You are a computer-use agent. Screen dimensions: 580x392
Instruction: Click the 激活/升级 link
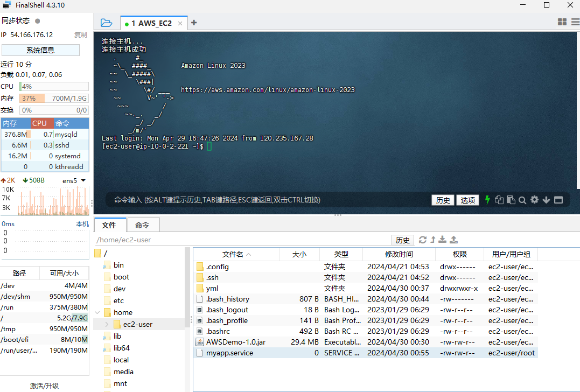pos(44,386)
